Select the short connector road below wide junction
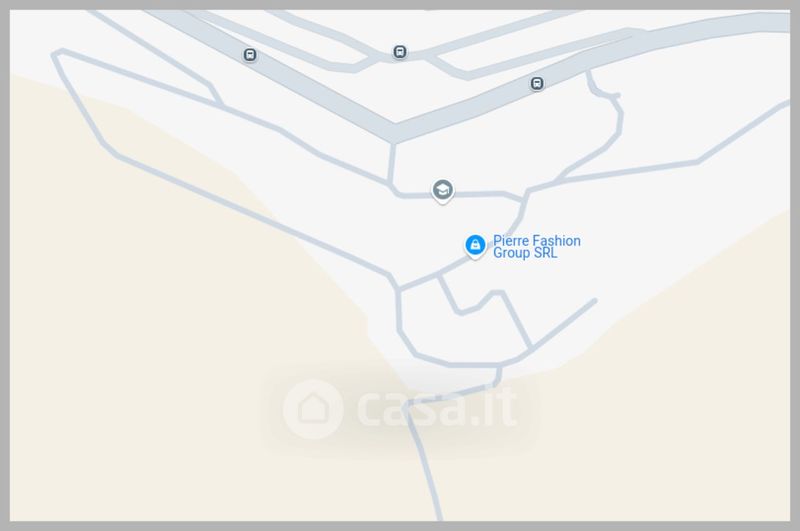The width and height of the screenshot is (800, 531). pos(391,162)
